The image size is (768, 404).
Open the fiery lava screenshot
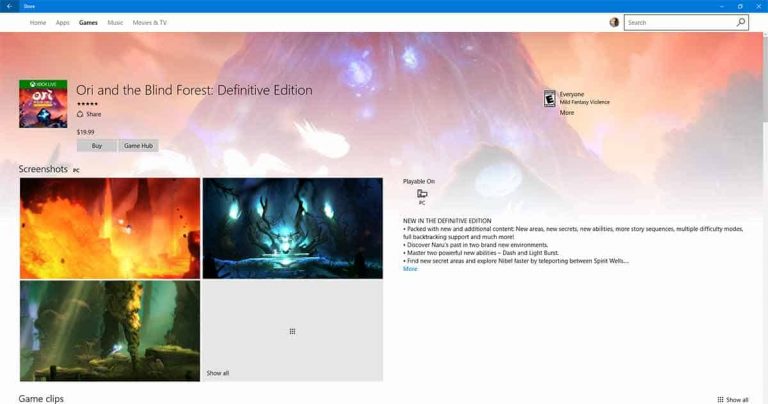point(110,228)
